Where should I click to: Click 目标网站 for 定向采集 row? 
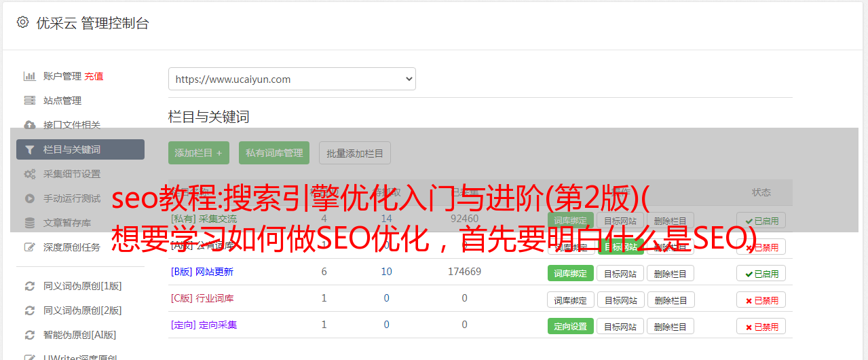[621, 326]
